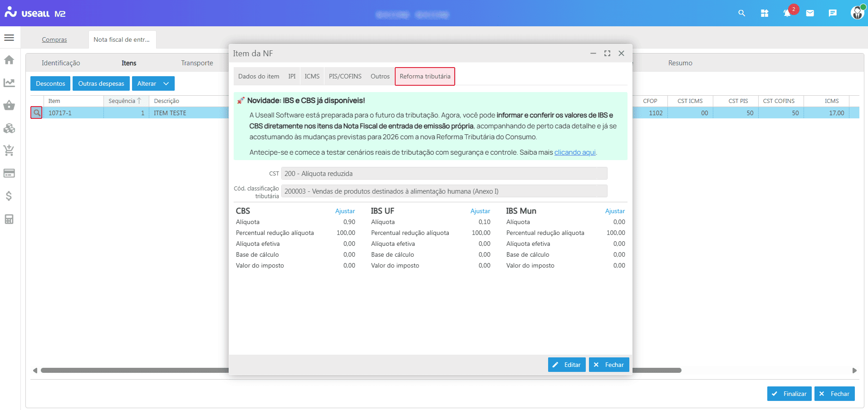Click the home icon in the sidebar
The width and height of the screenshot is (868, 410).
click(x=9, y=60)
